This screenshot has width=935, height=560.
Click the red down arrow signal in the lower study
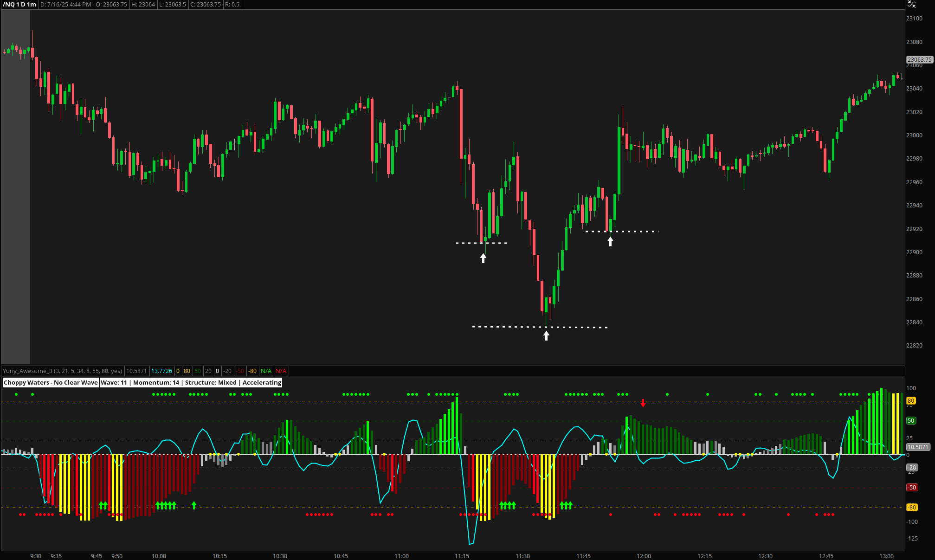(643, 403)
